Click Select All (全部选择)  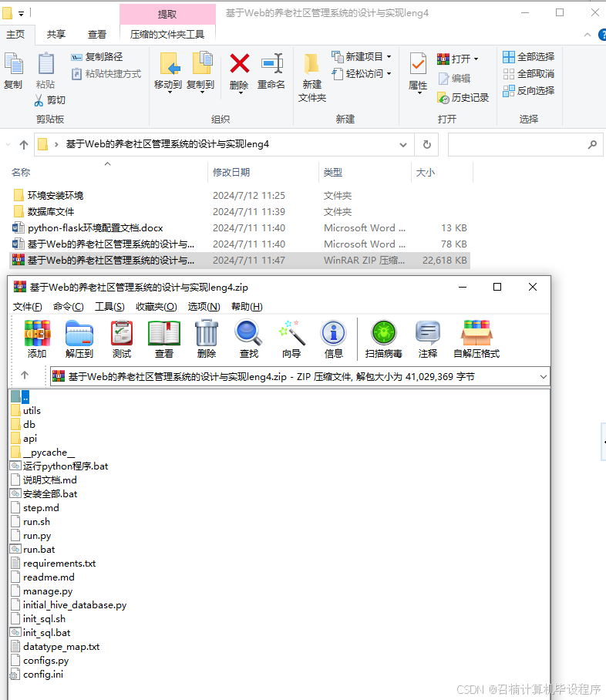coord(528,57)
